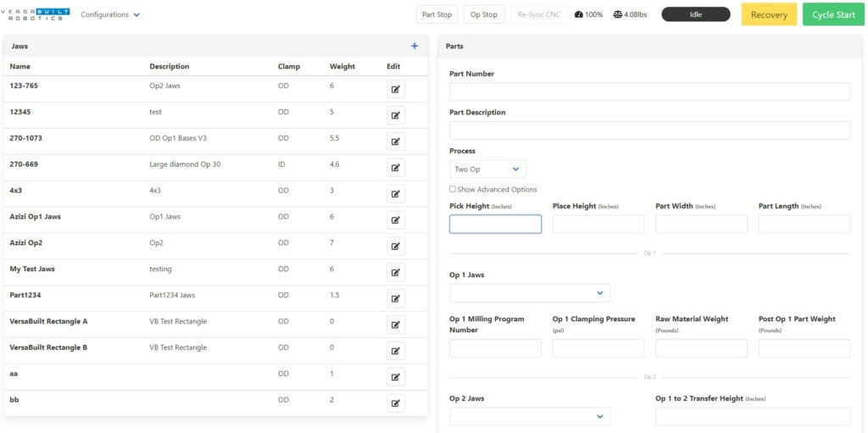The height and width of the screenshot is (433, 868).
Task: Edit the 4x3 jaw row
Action: tap(396, 194)
